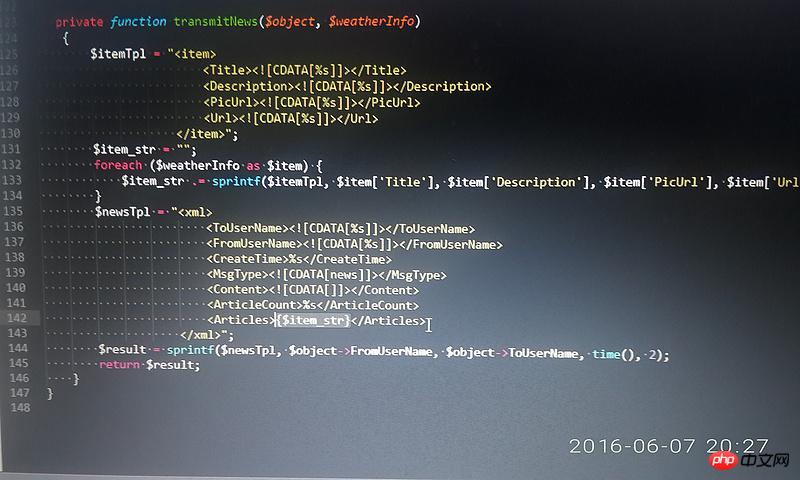800x480 pixels.
Task: Click the ToUserName CDATA template line
Action: click(x=341, y=229)
